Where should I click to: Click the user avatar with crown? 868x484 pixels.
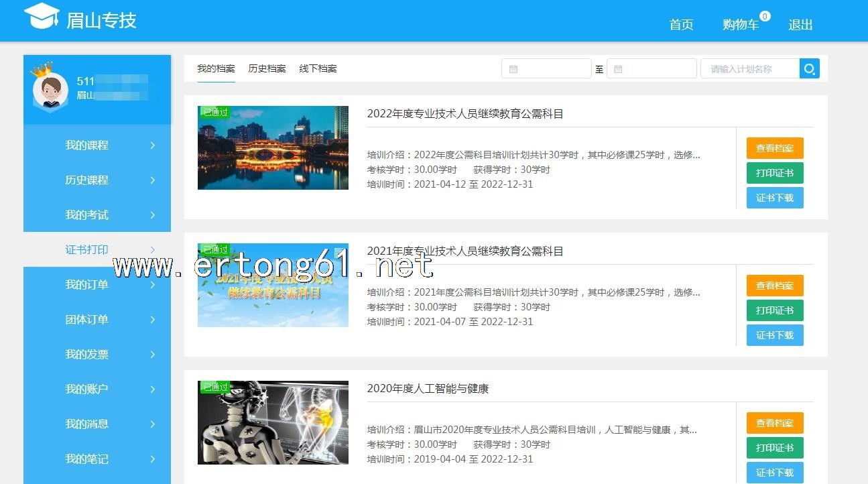point(50,89)
